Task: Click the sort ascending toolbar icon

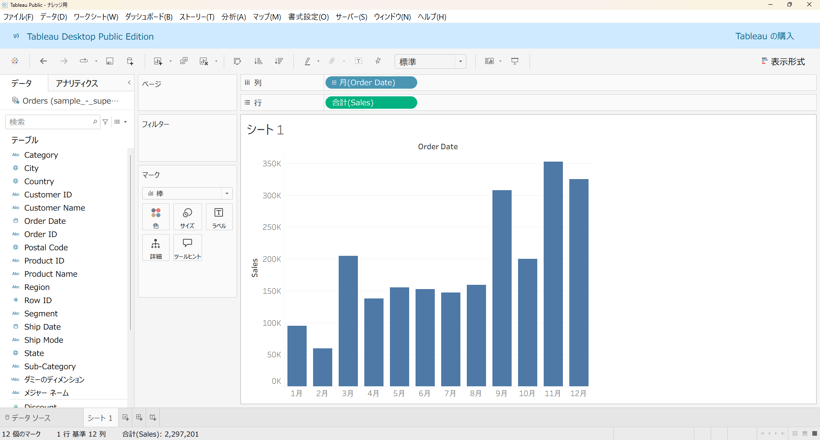Action: [x=258, y=61]
